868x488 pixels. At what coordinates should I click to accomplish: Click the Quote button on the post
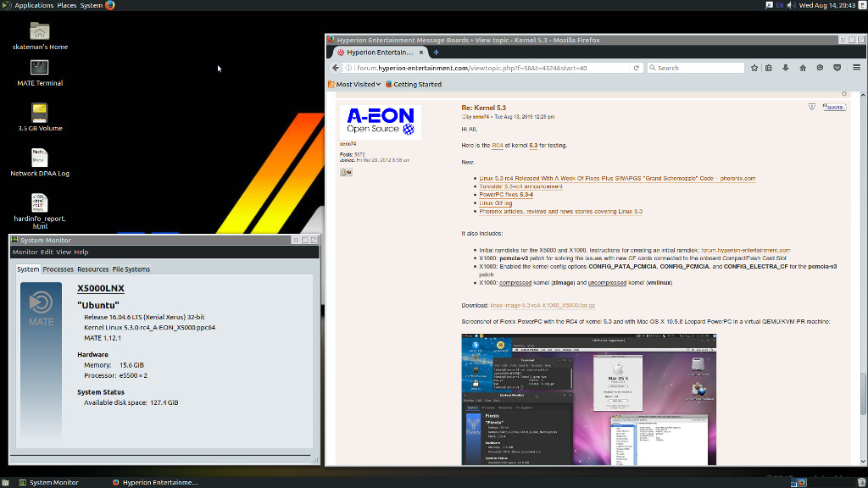pyautogui.click(x=834, y=107)
